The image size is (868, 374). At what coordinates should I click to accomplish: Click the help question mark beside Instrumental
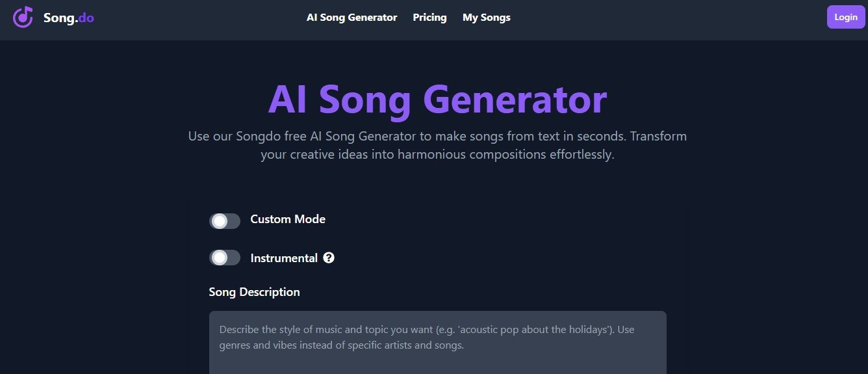pos(329,258)
